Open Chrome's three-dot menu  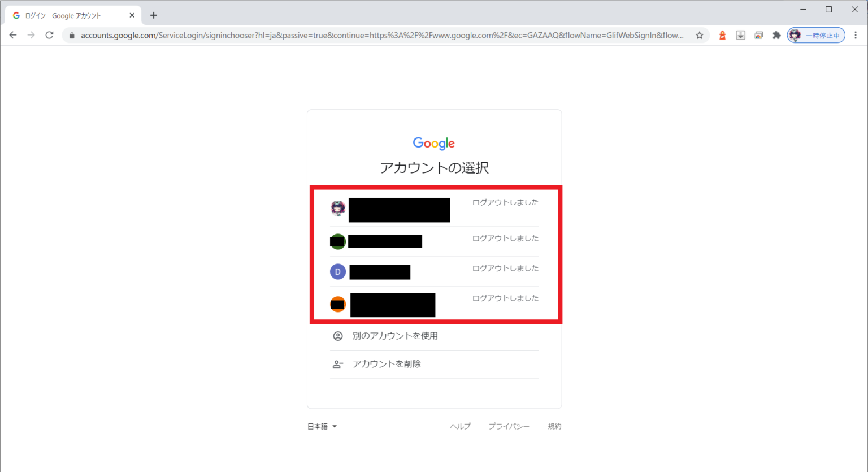[856, 35]
